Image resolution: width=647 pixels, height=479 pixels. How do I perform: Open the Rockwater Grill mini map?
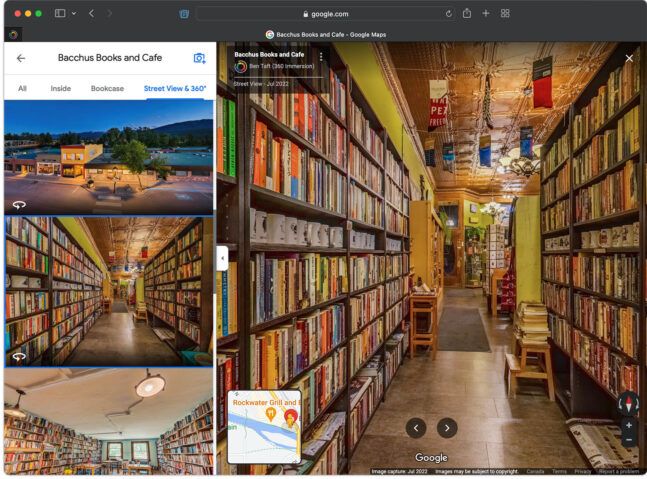pos(264,427)
